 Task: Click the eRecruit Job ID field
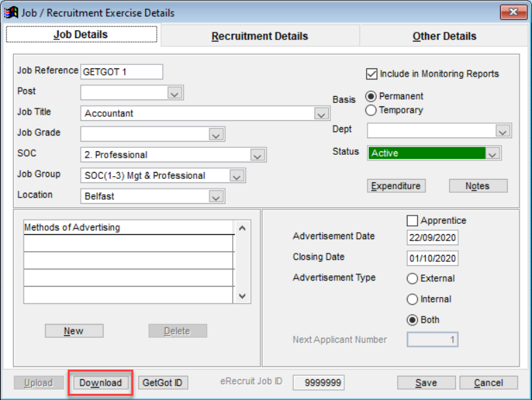click(319, 383)
